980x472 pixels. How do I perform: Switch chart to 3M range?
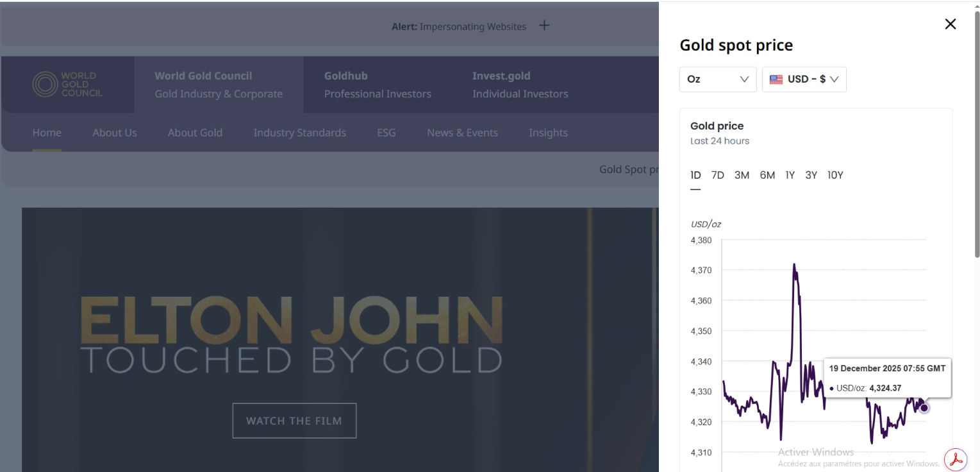tap(742, 175)
